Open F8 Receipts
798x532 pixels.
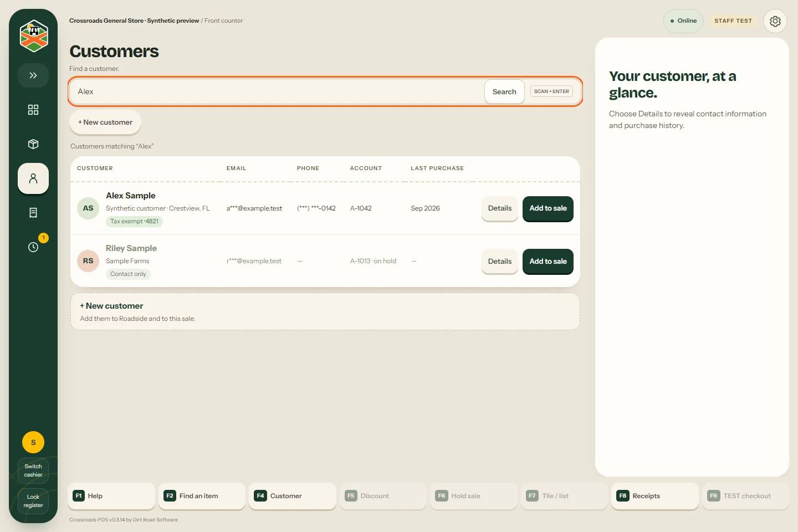pos(655,496)
